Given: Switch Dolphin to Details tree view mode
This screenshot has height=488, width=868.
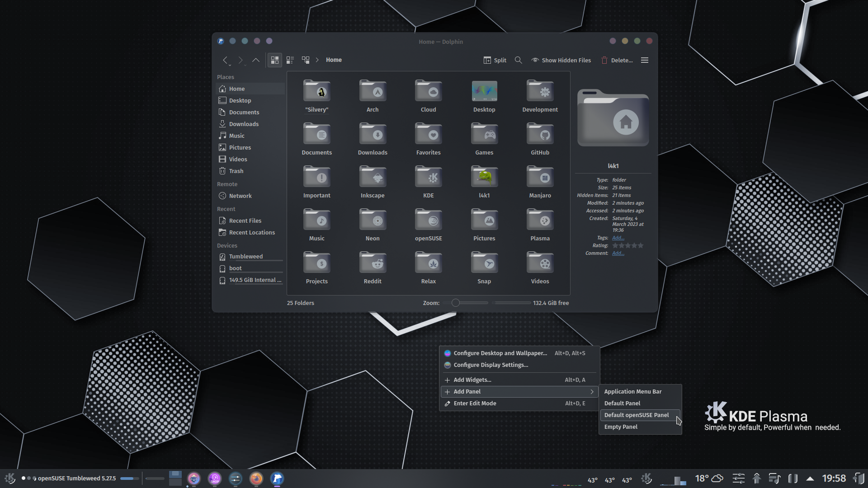Looking at the screenshot, I should point(306,60).
